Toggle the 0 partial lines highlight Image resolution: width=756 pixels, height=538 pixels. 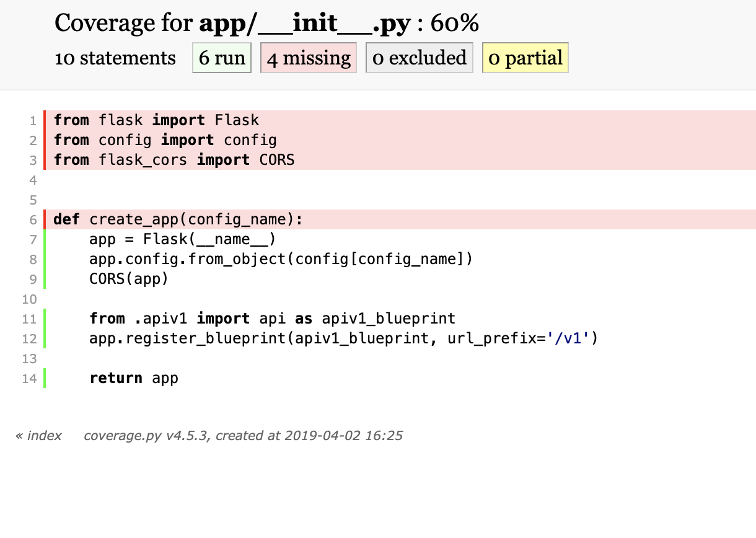coord(525,58)
